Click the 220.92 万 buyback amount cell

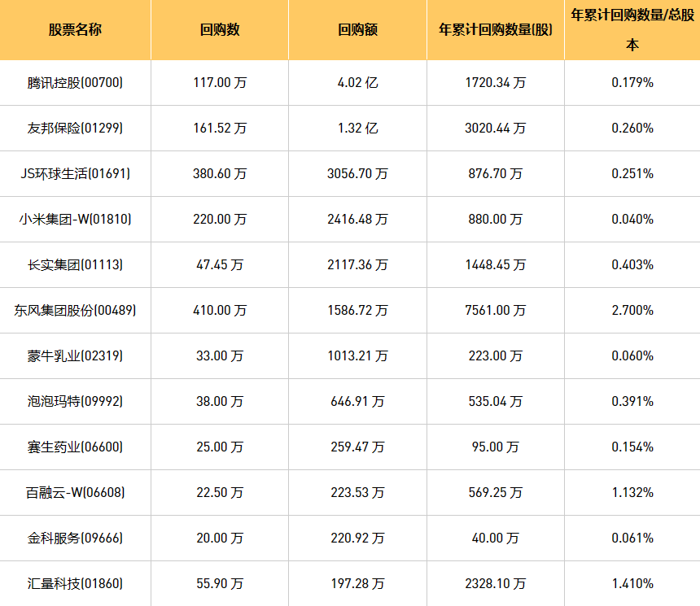357,538
